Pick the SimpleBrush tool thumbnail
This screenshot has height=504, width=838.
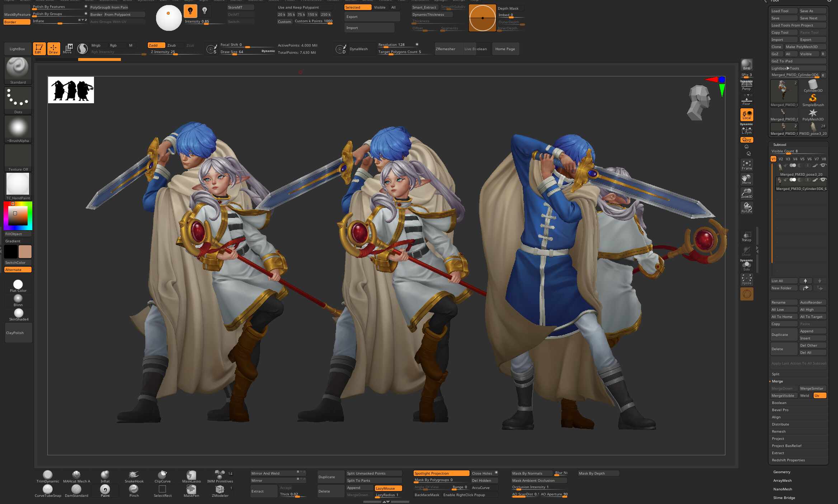click(x=813, y=99)
